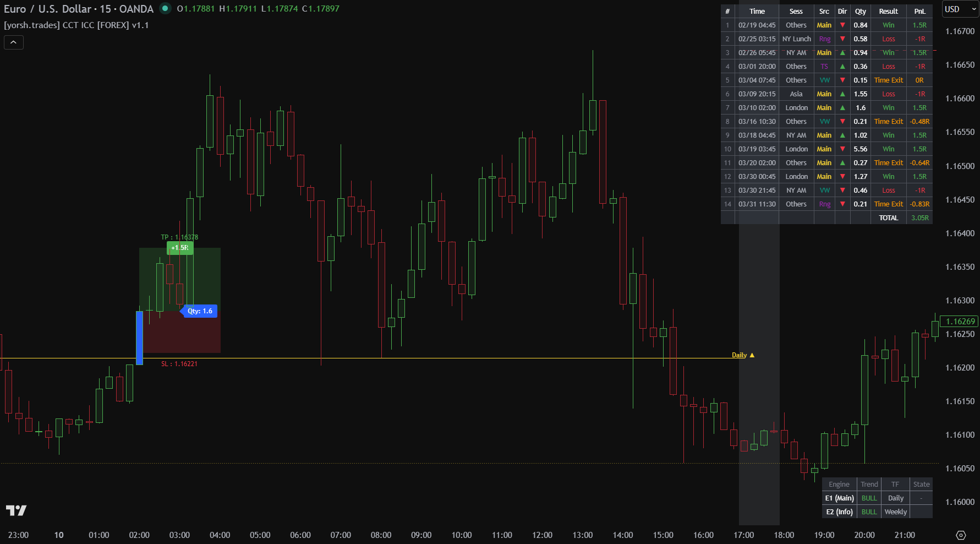Click the PnL column header
Viewport: 980px width, 544px height.
[x=919, y=12]
